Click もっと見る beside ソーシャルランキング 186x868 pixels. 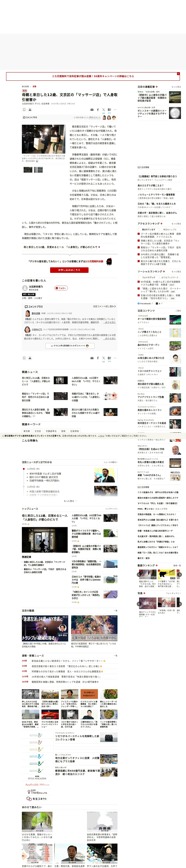(x=176, y=272)
